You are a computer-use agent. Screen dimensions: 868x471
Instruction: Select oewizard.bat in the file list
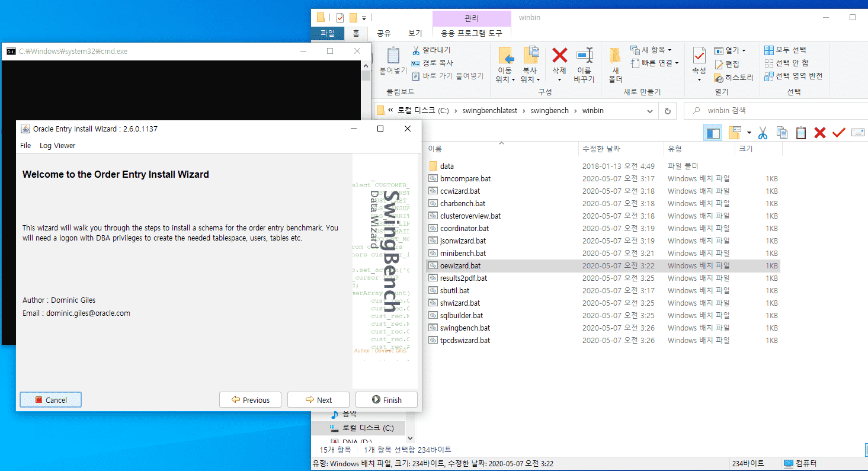[603, 266]
